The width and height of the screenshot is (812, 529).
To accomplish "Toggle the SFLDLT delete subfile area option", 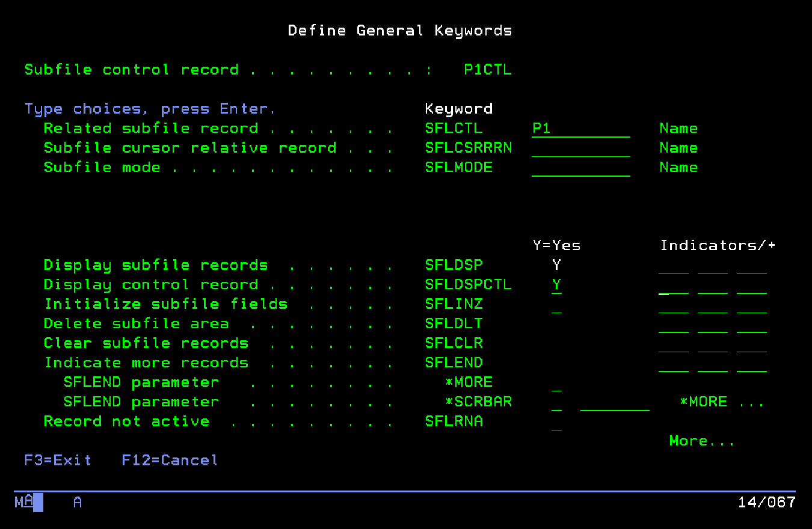I will [556, 325].
